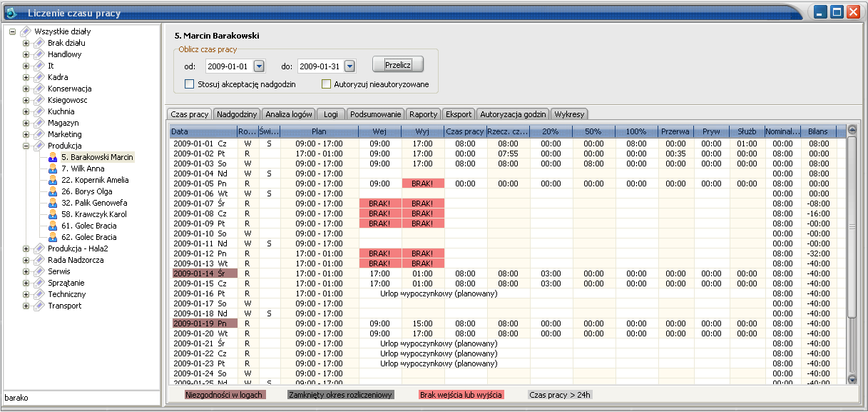
Task: Click the person icon beside Kopernik Amelia
Action: click(x=53, y=180)
